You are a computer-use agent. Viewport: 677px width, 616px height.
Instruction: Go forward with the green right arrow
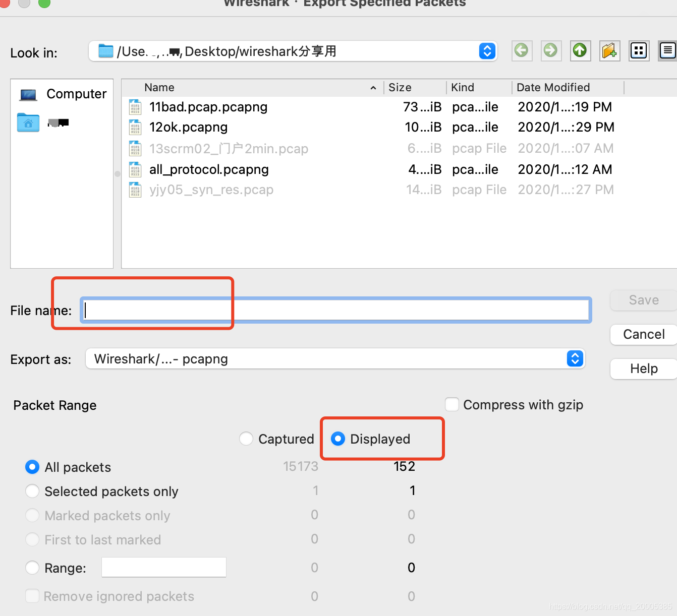pos(551,50)
